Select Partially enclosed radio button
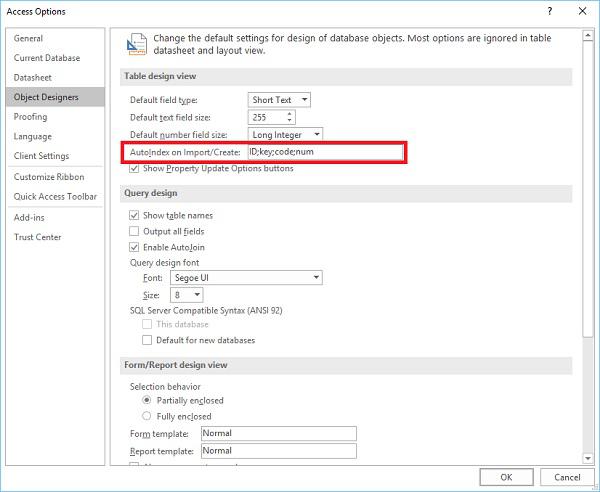This screenshot has height=492, width=600. click(148, 400)
